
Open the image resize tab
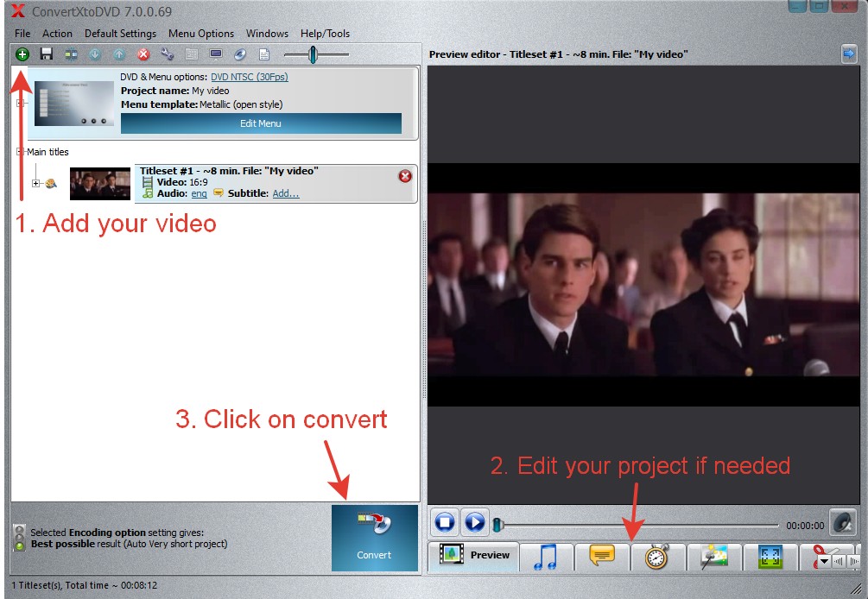(x=770, y=558)
